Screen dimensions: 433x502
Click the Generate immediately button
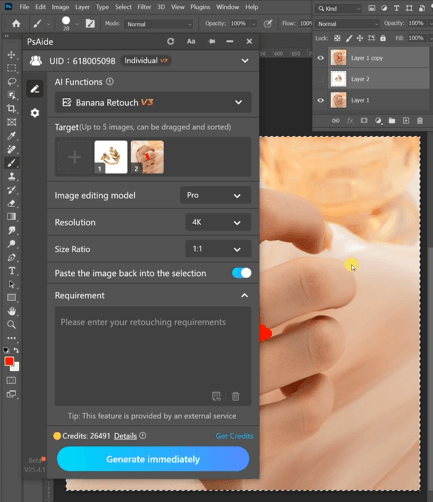(x=153, y=459)
